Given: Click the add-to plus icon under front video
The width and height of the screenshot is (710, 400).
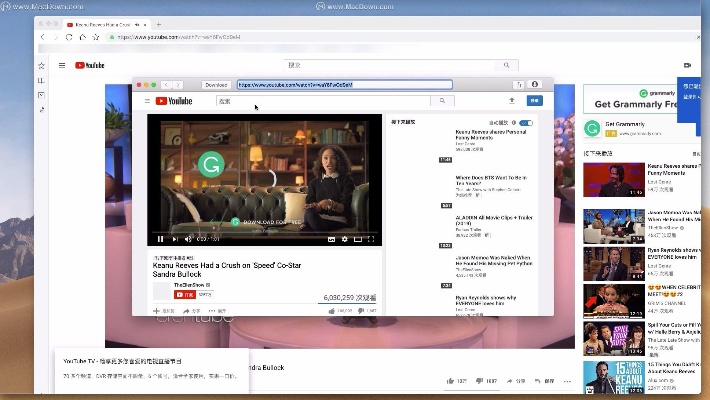Looking at the screenshot, I should pos(156,311).
